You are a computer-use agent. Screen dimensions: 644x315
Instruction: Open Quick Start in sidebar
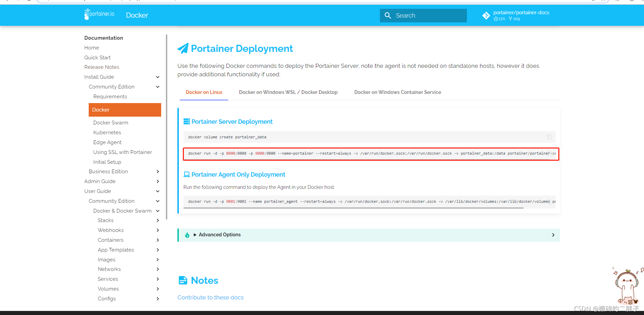pyautogui.click(x=98, y=58)
